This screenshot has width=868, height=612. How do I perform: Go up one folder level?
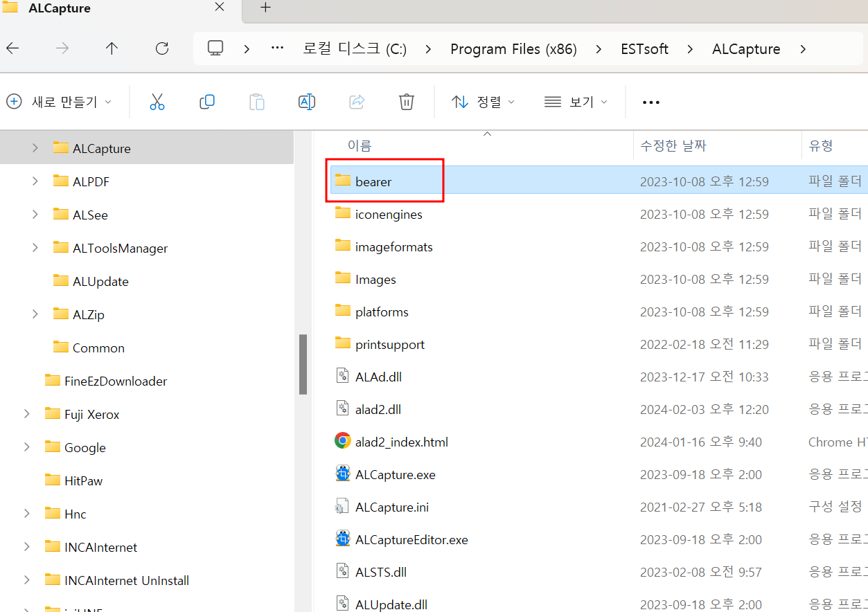112,48
